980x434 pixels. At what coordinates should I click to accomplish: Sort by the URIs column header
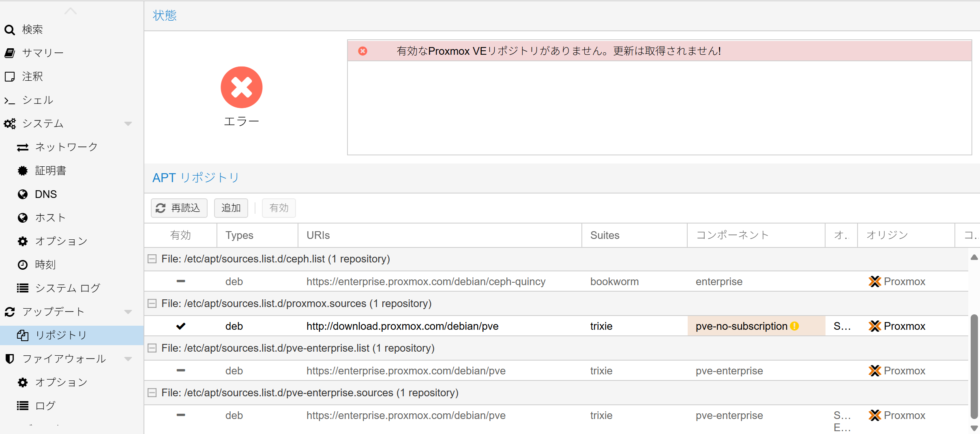pos(440,235)
